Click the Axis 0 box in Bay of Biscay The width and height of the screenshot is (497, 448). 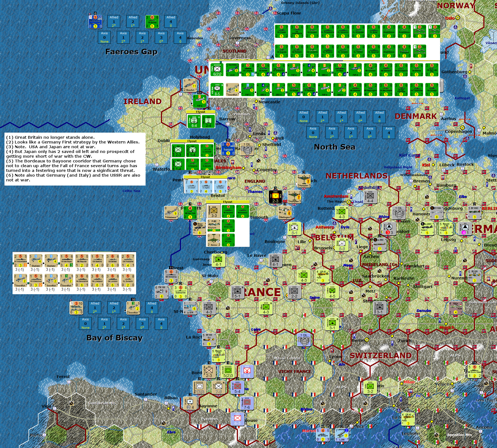point(85,323)
